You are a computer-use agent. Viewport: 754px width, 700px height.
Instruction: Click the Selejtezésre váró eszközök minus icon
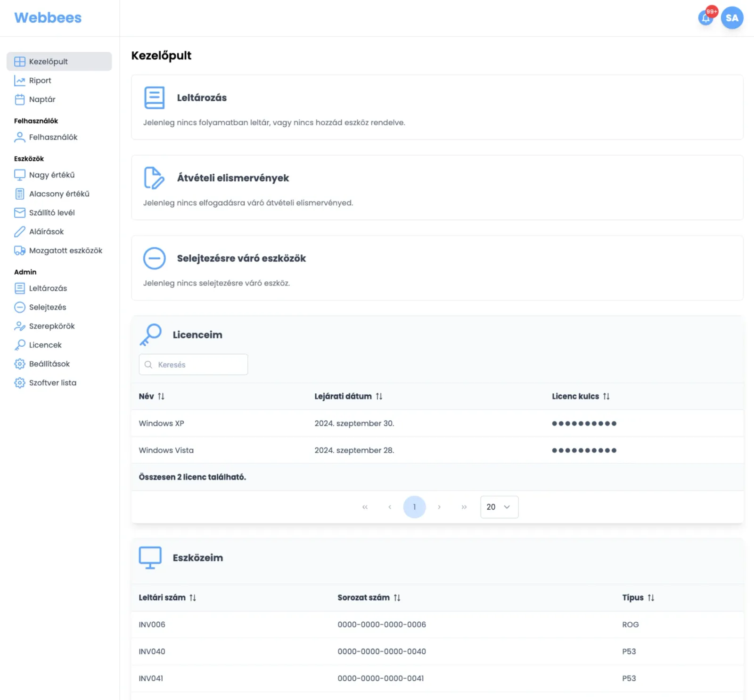[x=154, y=258]
